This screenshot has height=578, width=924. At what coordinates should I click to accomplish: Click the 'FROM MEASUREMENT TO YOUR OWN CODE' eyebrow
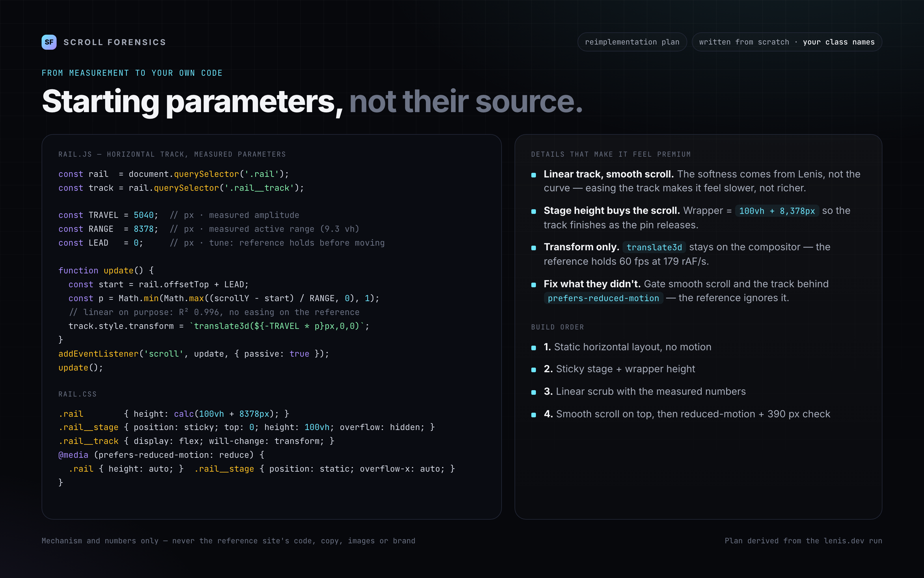pyautogui.click(x=132, y=73)
